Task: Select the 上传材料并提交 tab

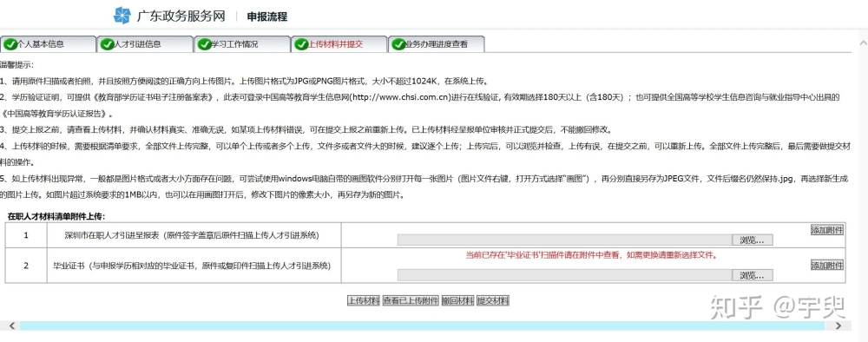Action: pyautogui.click(x=339, y=44)
